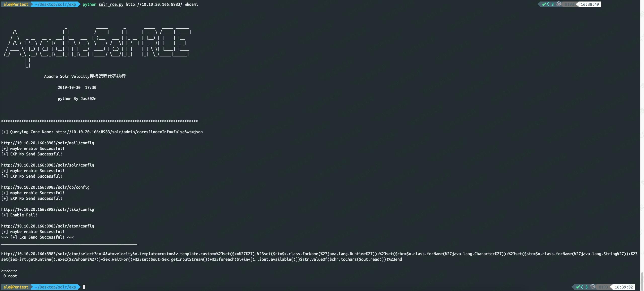This screenshot has height=291, width=644.
Task: Click the 8193 segment beside 16:38:49
Action: (569, 4)
